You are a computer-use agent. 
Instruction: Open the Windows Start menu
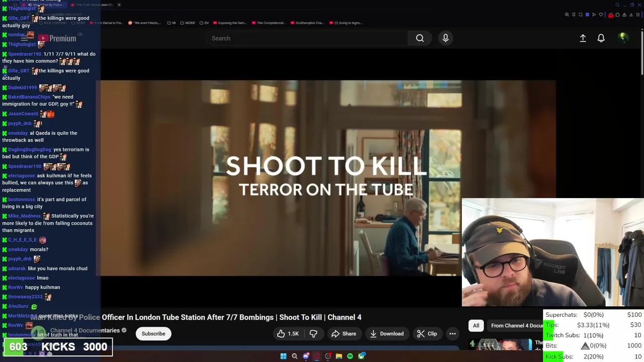tap(283, 356)
